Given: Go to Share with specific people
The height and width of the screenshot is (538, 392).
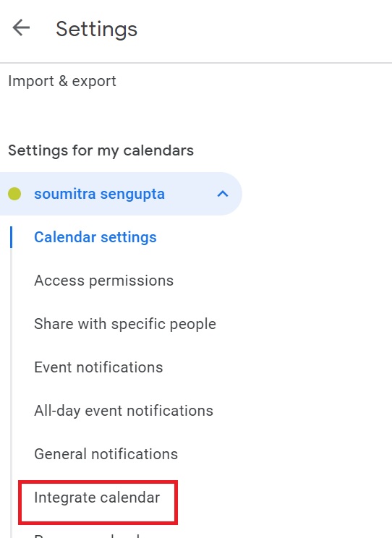Looking at the screenshot, I should point(125,324).
